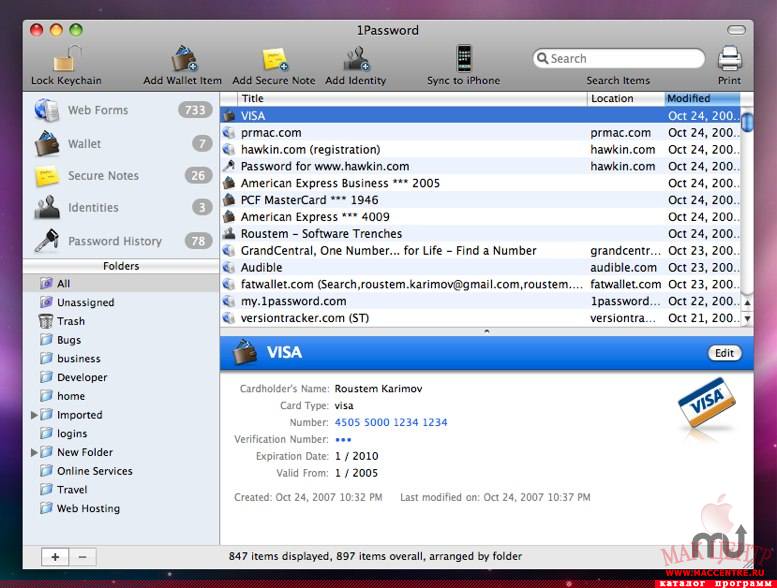Click the Sync to iPhone icon
The image size is (777, 588).
(x=464, y=58)
